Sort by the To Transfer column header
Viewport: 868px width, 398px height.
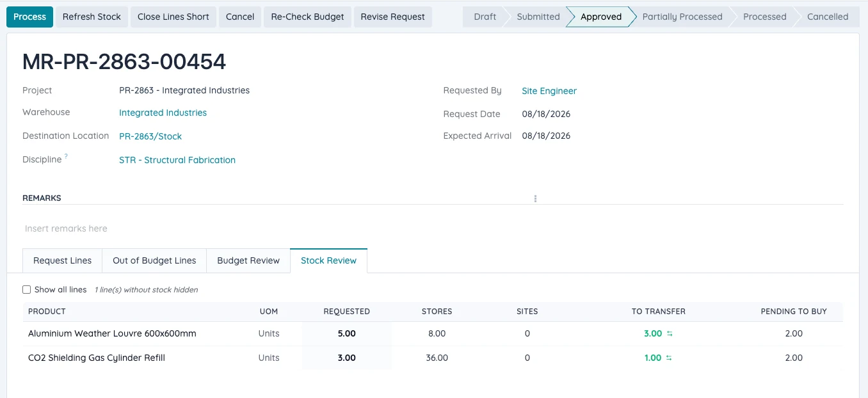(658, 312)
